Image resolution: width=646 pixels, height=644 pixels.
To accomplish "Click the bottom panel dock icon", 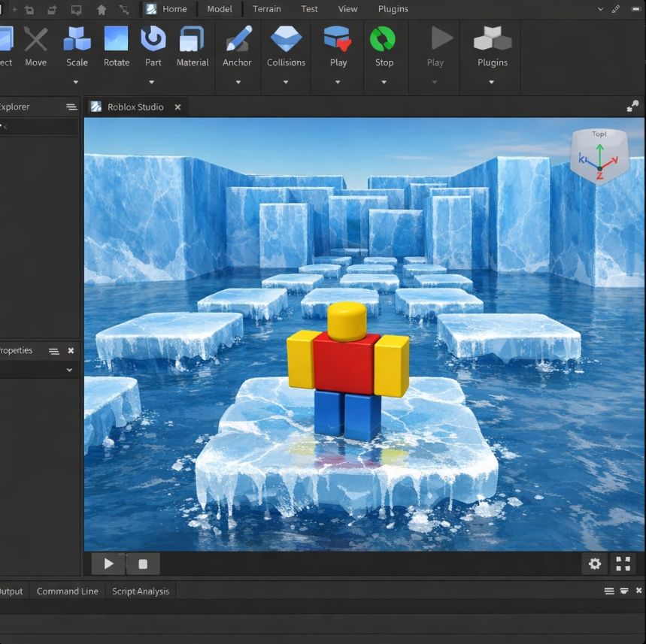I will (x=624, y=591).
